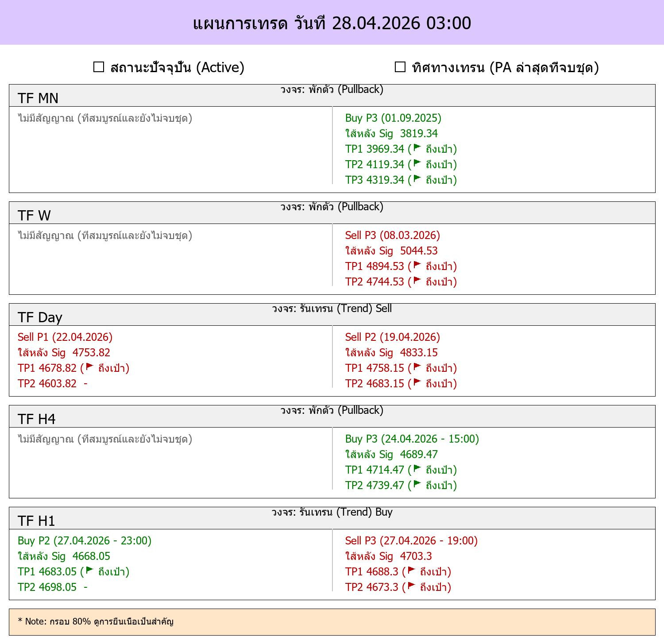The height and width of the screenshot is (644, 664).
Task: Click the pending TP2 4603.82 line
Action: pyautogui.click(x=53, y=383)
